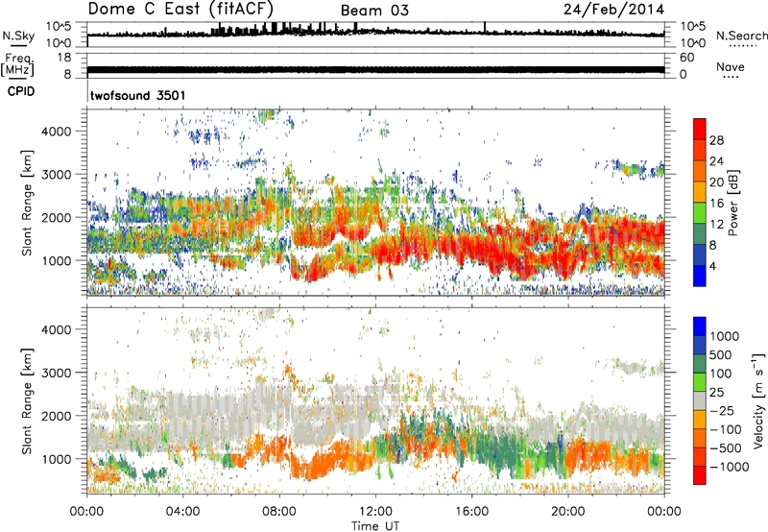Viewport: 768px width, 532px height.
Task: Click the '3000' tick in velocity panel
Action: click(x=57, y=373)
